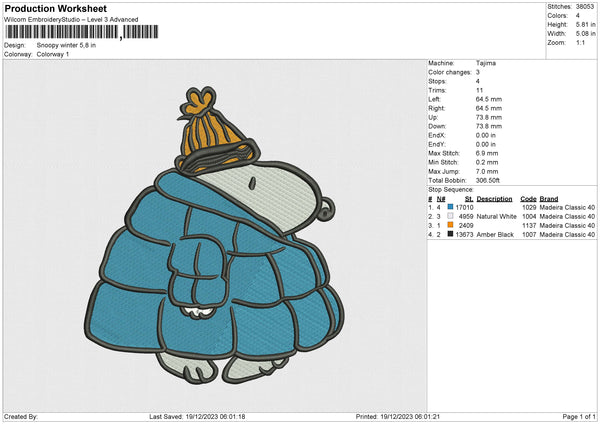
Task: Click the 'Stop Sequence:' heading
Action: click(x=451, y=190)
